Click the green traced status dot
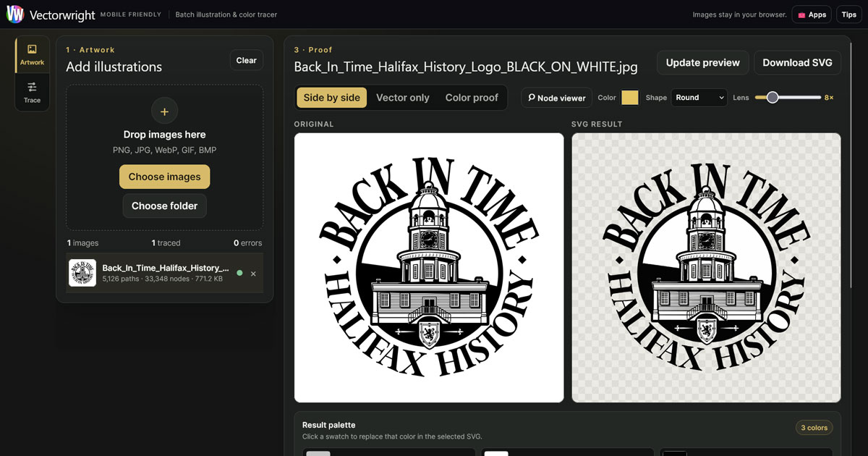This screenshot has height=456, width=868. [239, 273]
